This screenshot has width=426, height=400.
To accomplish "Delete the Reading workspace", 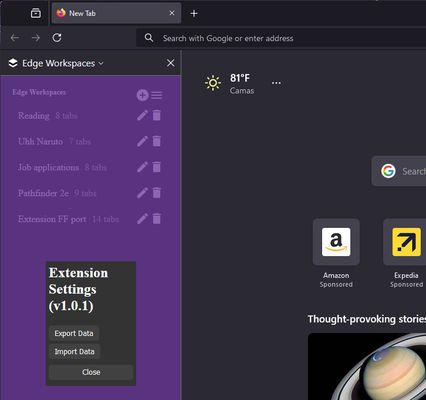I will click(x=156, y=115).
